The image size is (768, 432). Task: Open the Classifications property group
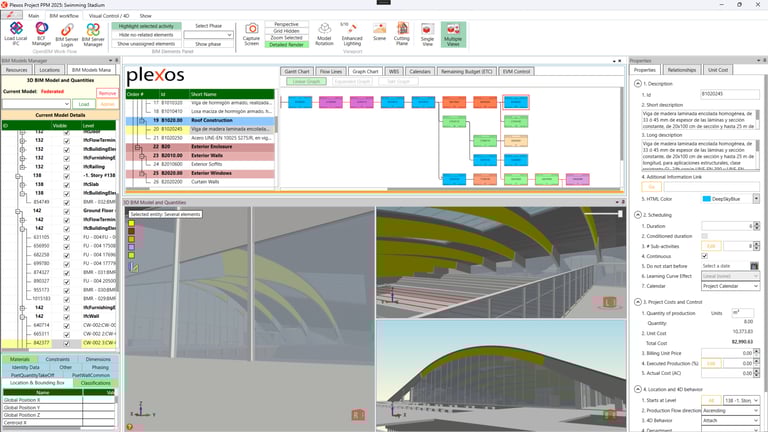(x=96, y=383)
